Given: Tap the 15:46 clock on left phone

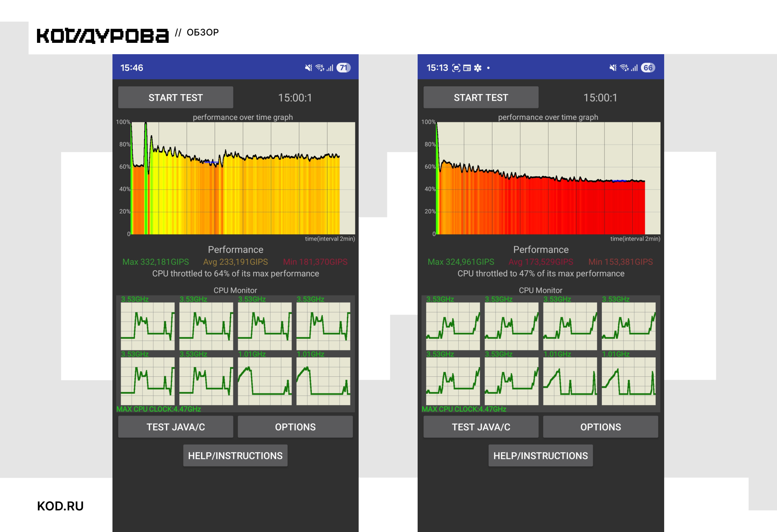Looking at the screenshot, I should tap(132, 68).
